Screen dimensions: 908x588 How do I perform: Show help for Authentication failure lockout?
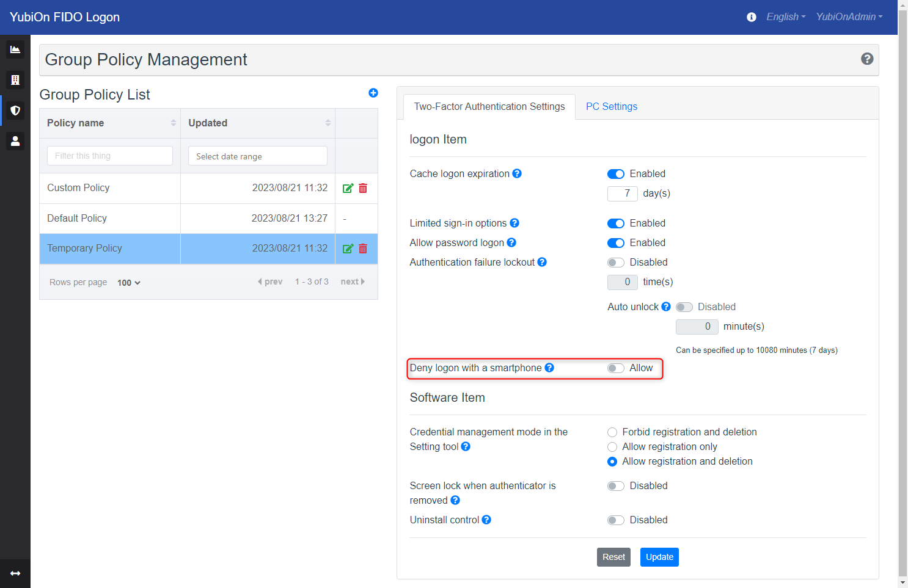[x=542, y=262]
